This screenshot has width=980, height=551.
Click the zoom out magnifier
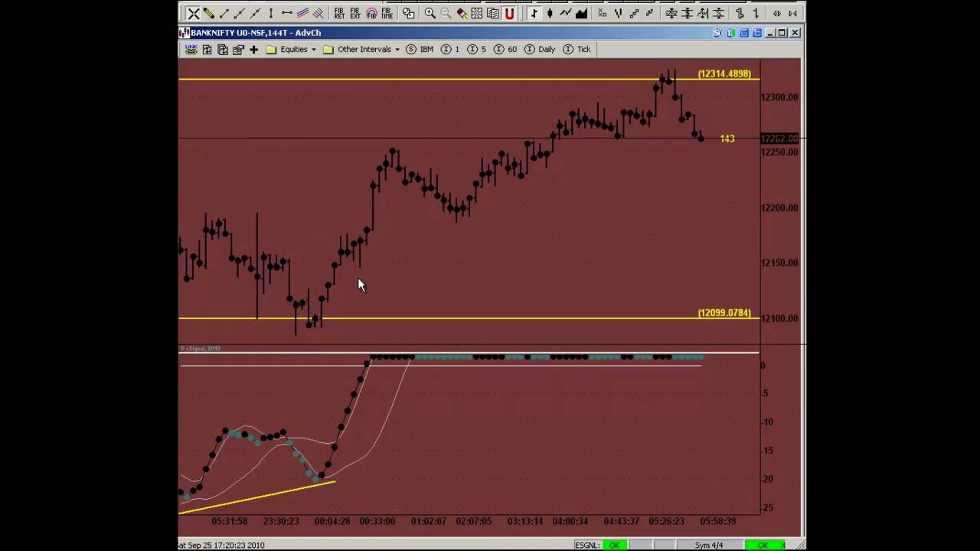446,13
